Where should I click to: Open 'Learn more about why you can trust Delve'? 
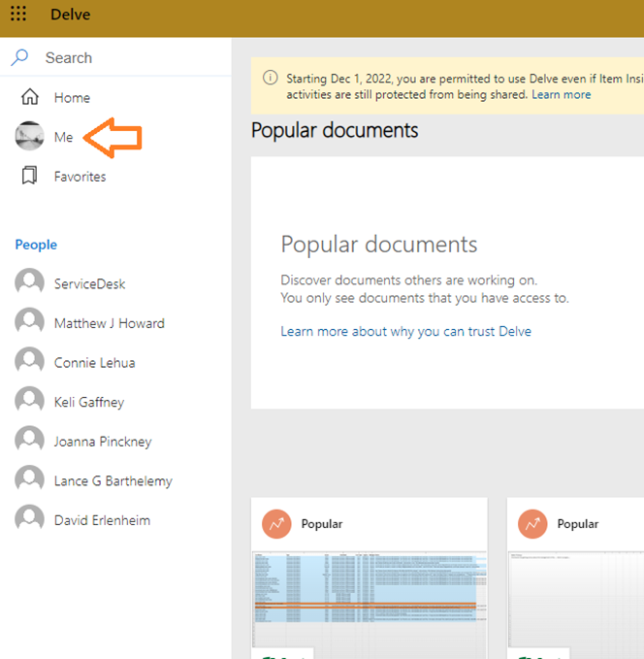(x=405, y=332)
